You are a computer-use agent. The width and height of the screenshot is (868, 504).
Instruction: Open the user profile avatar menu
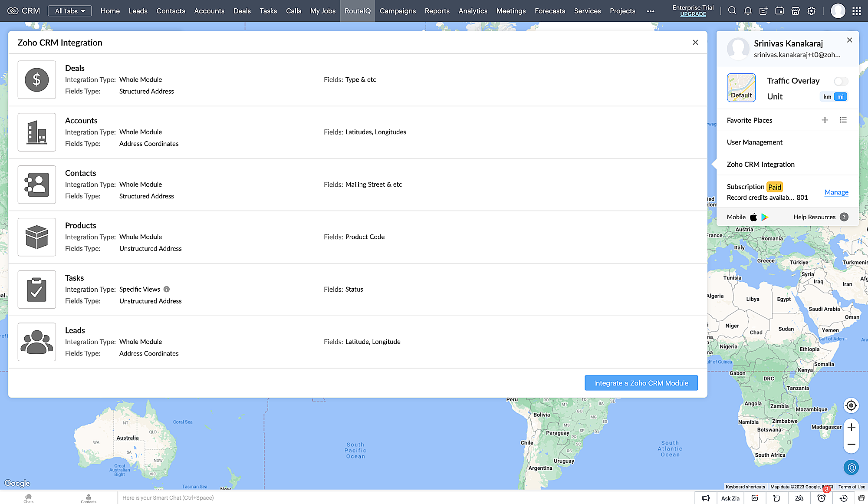(838, 11)
